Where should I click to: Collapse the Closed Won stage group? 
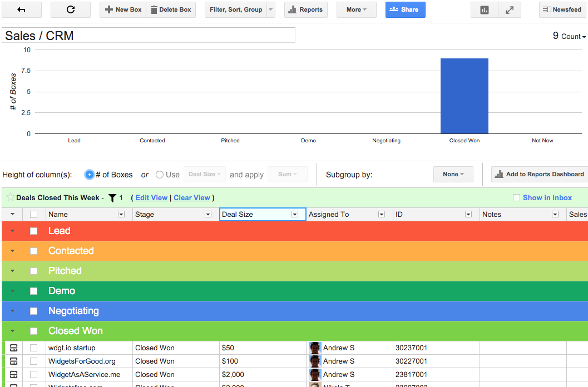[12, 331]
